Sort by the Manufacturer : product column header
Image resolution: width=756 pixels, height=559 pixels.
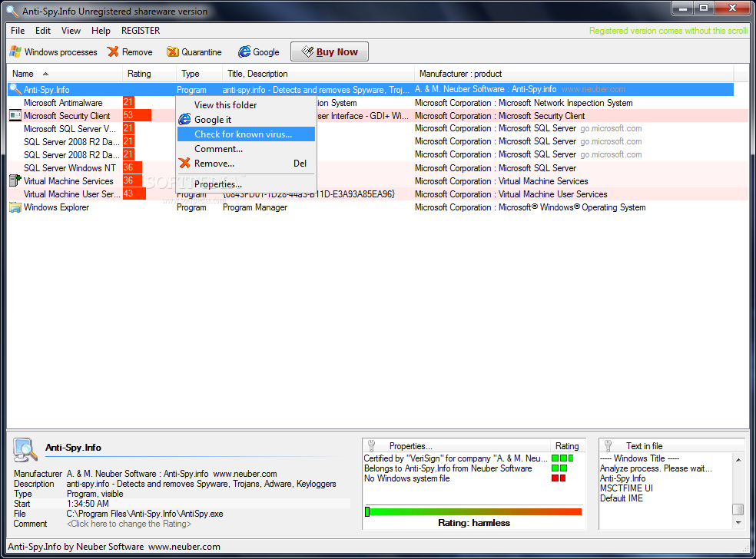pos(574,74)
